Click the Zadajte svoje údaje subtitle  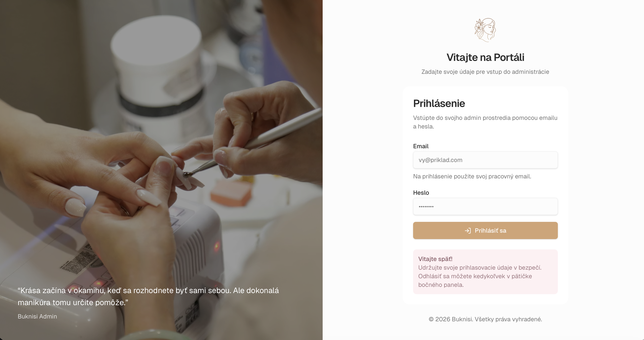(x=485, y=72)
